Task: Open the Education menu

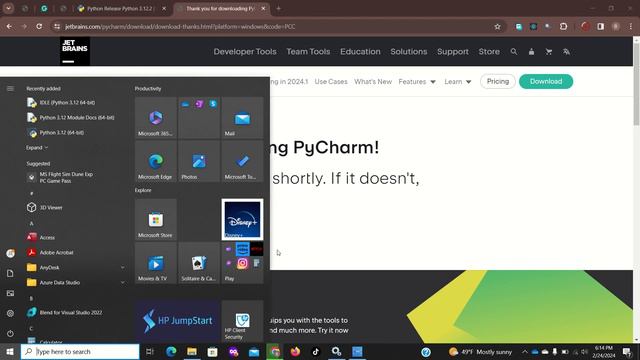Action: tap(360, 51)
